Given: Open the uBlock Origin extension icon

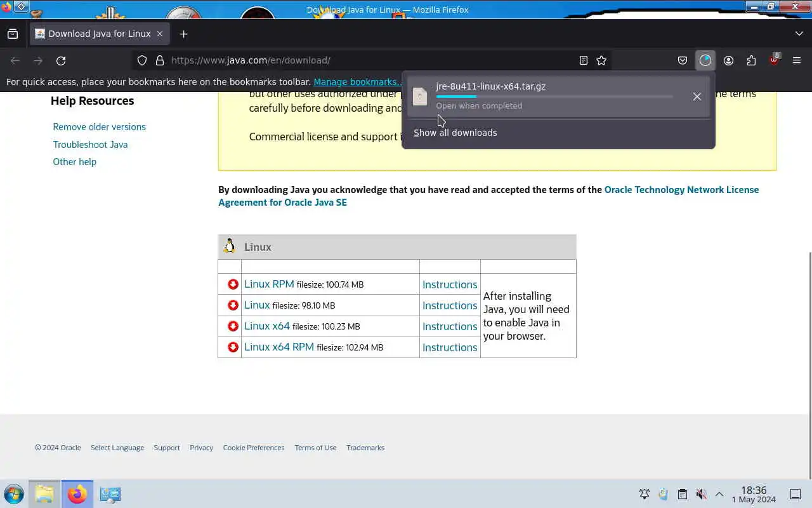Looking at the screenshot, I should pyautogui.click(x=774, y=60).
